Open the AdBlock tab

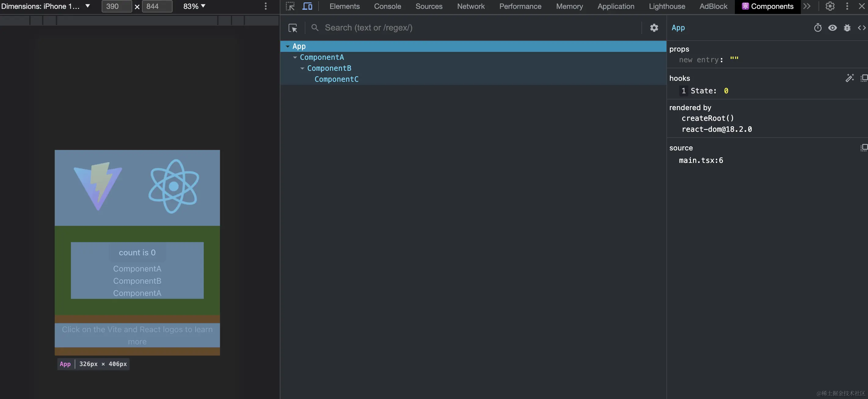tap(713, 6)
